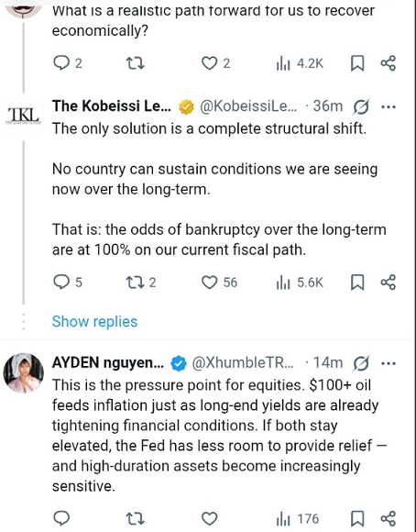
Task: Reply to AYDEN nguyen's post
Action: pos(61,519)
